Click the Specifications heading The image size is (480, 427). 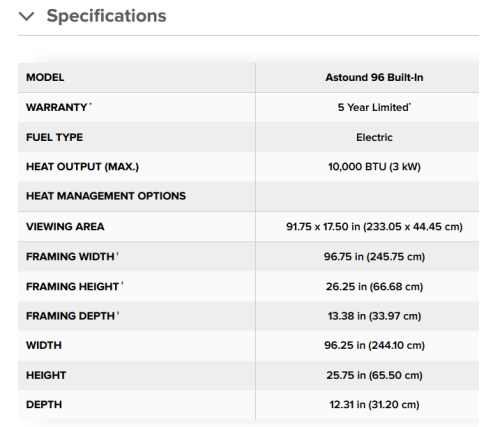tap(106, 16)
